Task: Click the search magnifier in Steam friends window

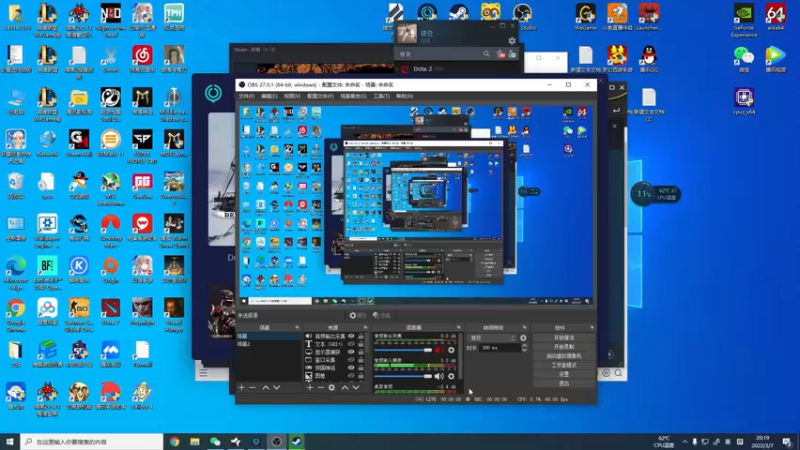Action: (x=486, y=54)
